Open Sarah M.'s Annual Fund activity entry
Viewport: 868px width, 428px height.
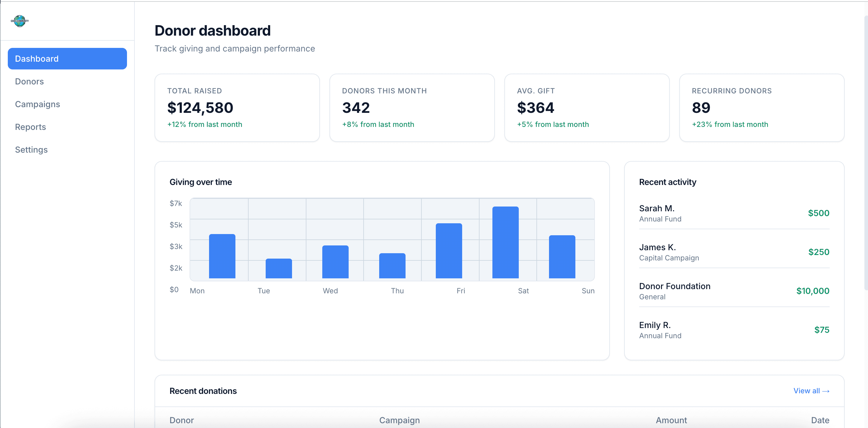734,213
